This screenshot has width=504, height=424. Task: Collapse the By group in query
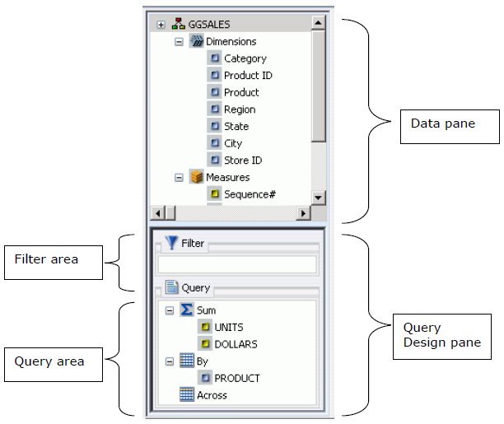tap(170, 361)
